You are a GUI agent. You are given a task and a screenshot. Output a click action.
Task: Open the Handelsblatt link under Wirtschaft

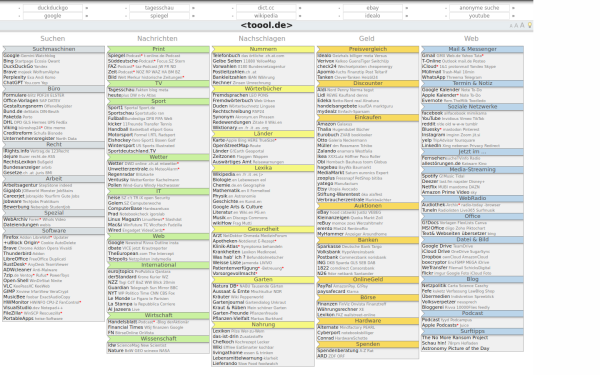(122, 322)
